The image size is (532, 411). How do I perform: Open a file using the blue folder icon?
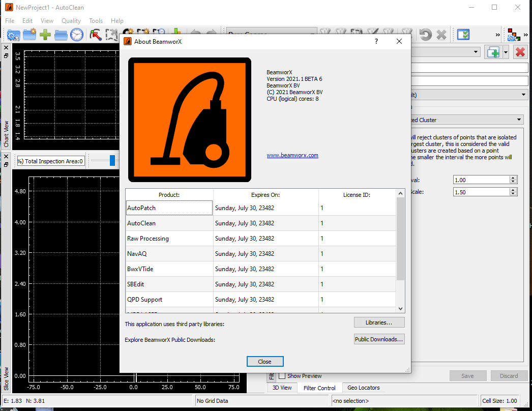(61, 35)
